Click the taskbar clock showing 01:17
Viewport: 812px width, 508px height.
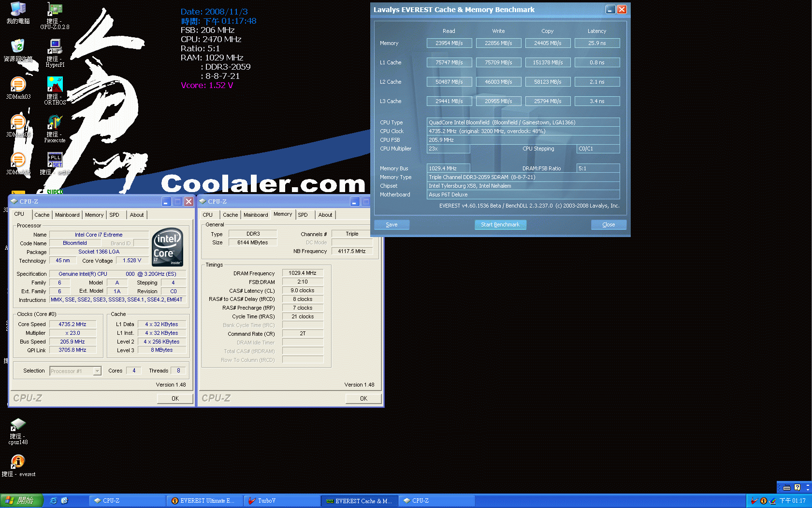[793, 501]
